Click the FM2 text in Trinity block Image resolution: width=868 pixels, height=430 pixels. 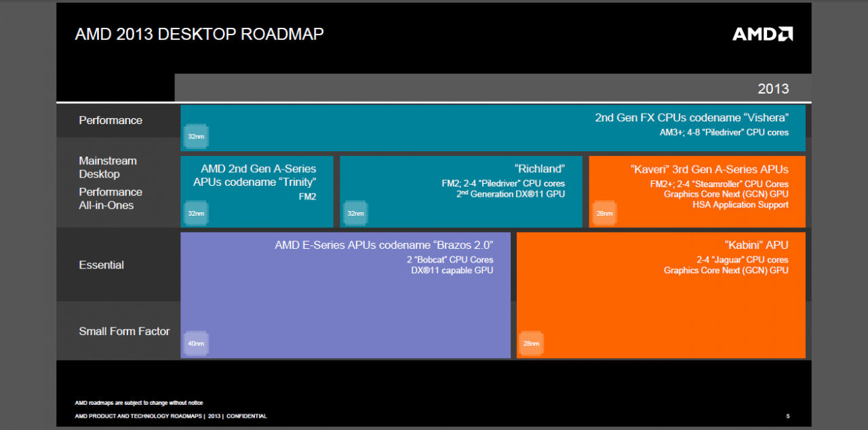click(x=307, y=197)
